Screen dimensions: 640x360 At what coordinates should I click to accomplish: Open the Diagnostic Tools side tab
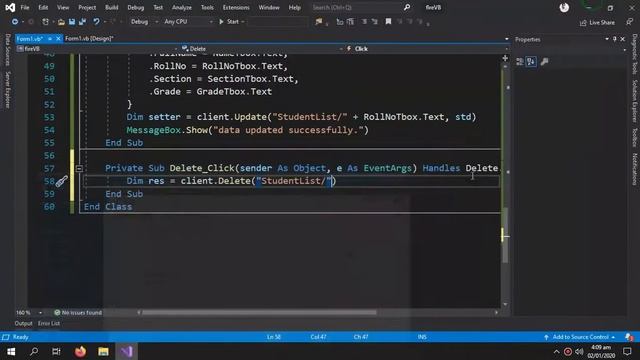coord(635,54)
